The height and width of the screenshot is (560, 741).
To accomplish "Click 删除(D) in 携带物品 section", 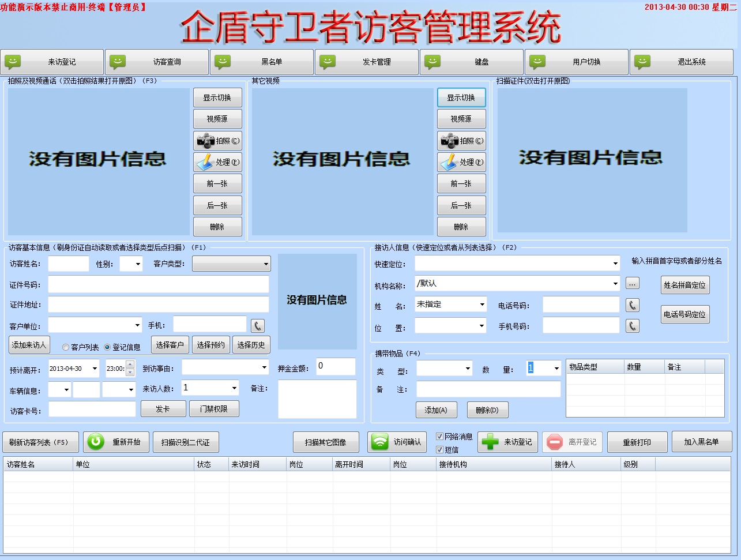I will [487, 410].
